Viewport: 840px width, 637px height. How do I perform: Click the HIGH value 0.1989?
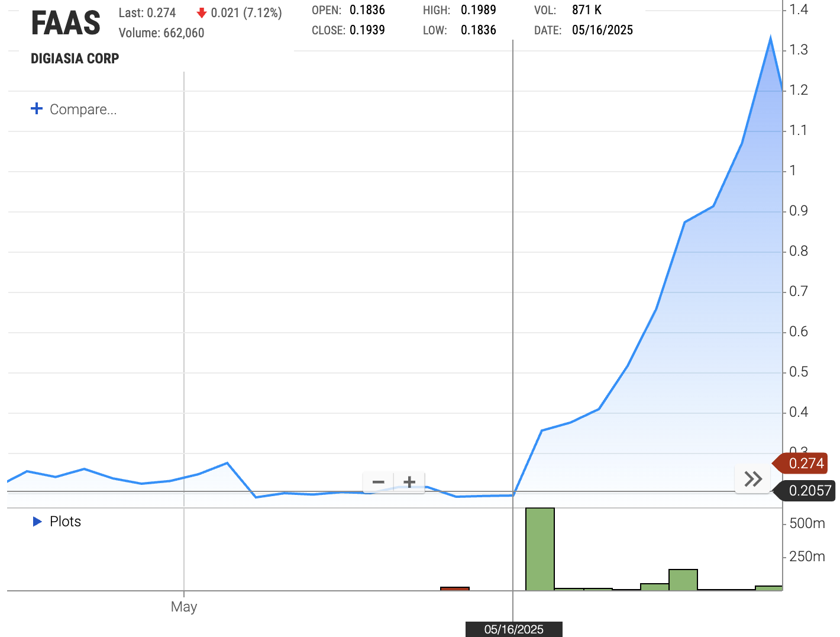point(479,10)
